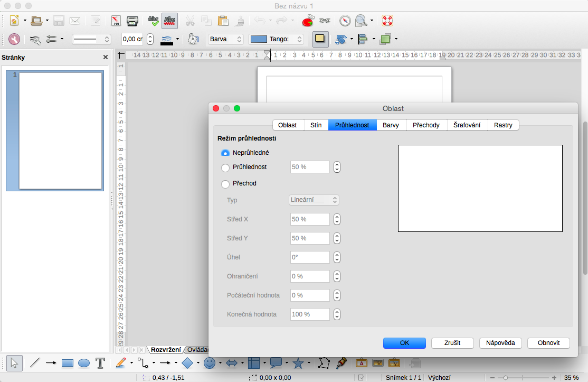Image resolution: width=588 pixels, height=382 pixels.
Task: Select slide 1 thumbnail in Stránky panel
Action: point(60,131)
